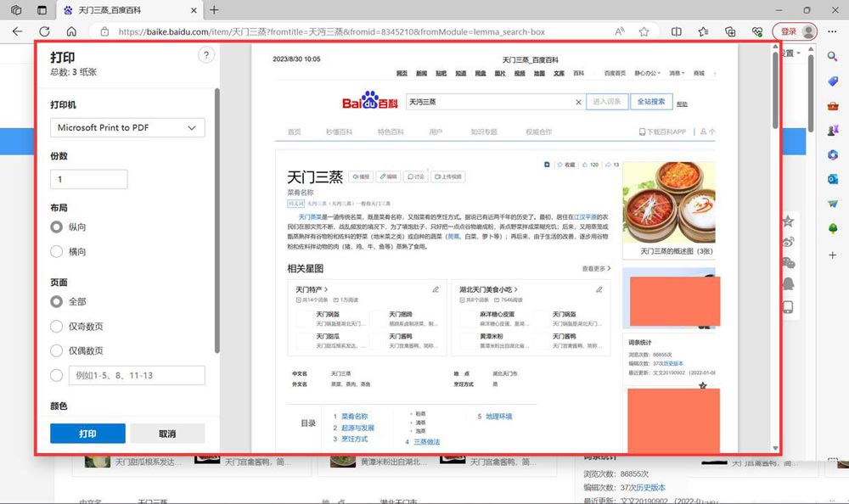View site information lock icon
Screen dimensions: 849x504
click(105, 31)
